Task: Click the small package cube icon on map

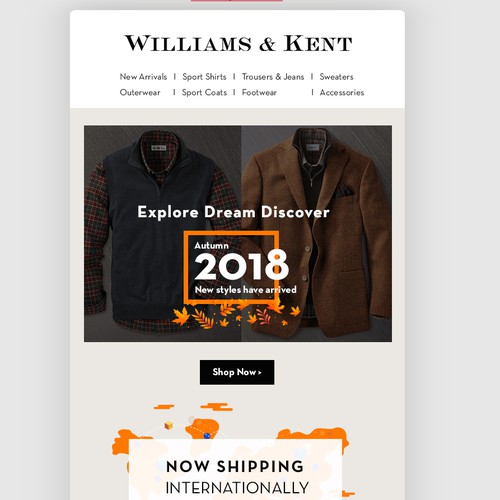Action: 169,425
